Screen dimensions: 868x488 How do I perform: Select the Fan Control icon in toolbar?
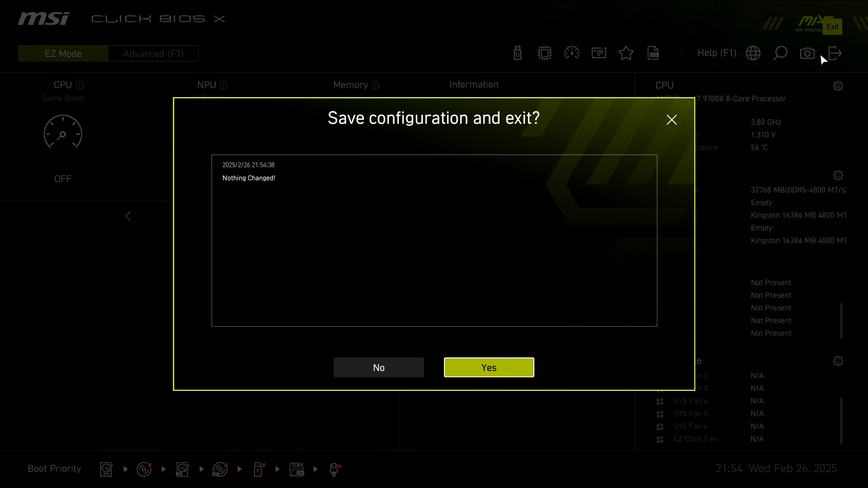(572, 53)
